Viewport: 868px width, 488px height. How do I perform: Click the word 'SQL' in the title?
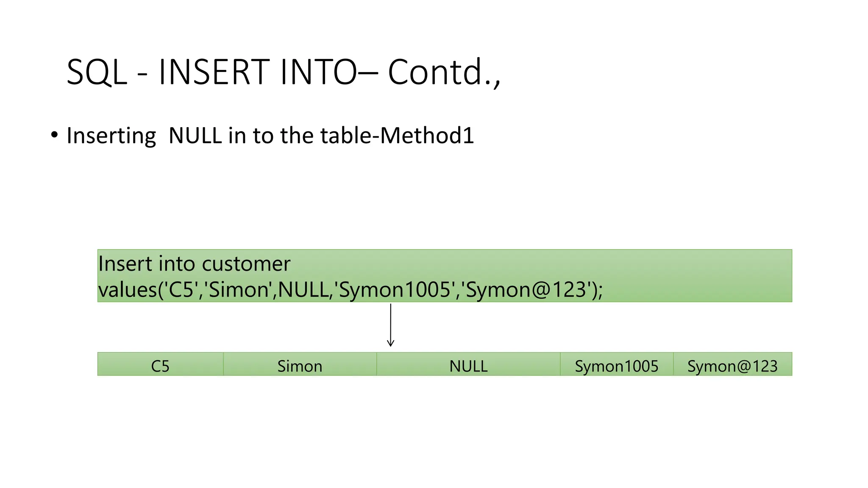(x=97, y=73)
